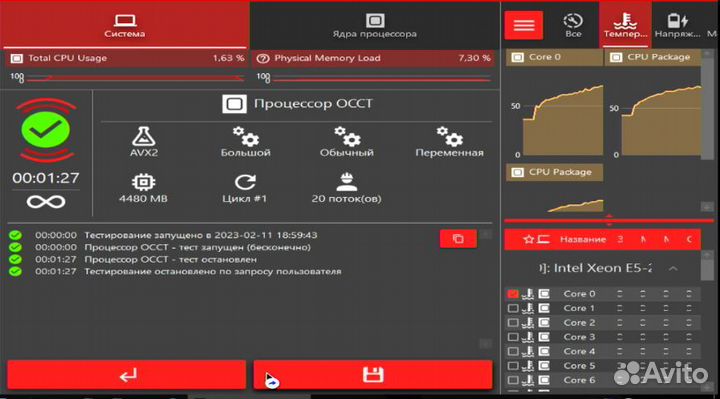Click the Core 2 chip icon
The width and height of the screenshot is (720, 399).
(x=544, y=323)
